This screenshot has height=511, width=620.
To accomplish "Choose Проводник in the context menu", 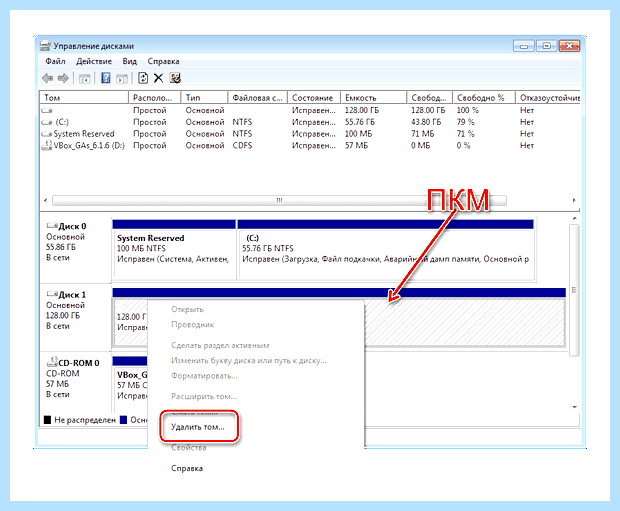I will [x=193, y=325].
